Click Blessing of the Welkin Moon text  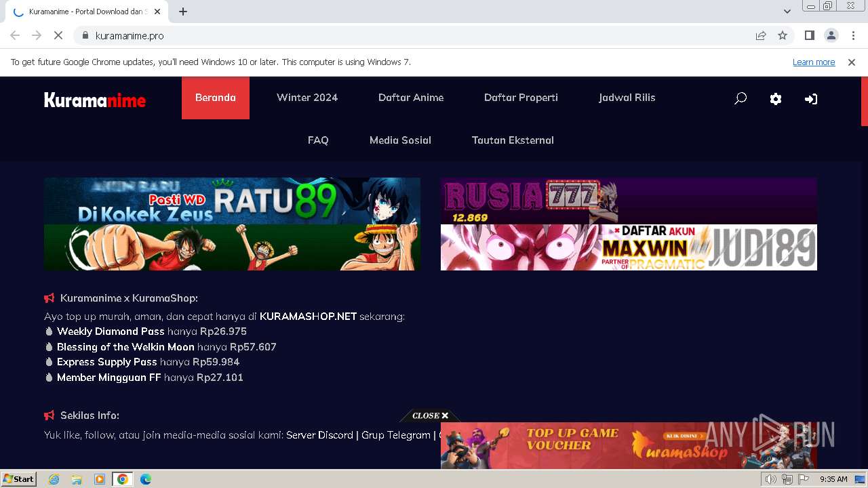click(125, 347)
